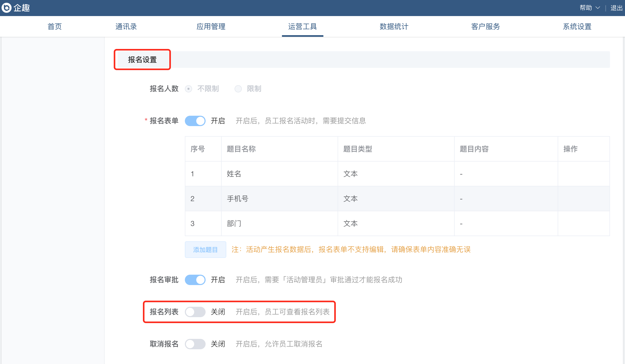Click the 姓名 question row
The width and height of the screenshot is (625, 364).
click(234, 174)
